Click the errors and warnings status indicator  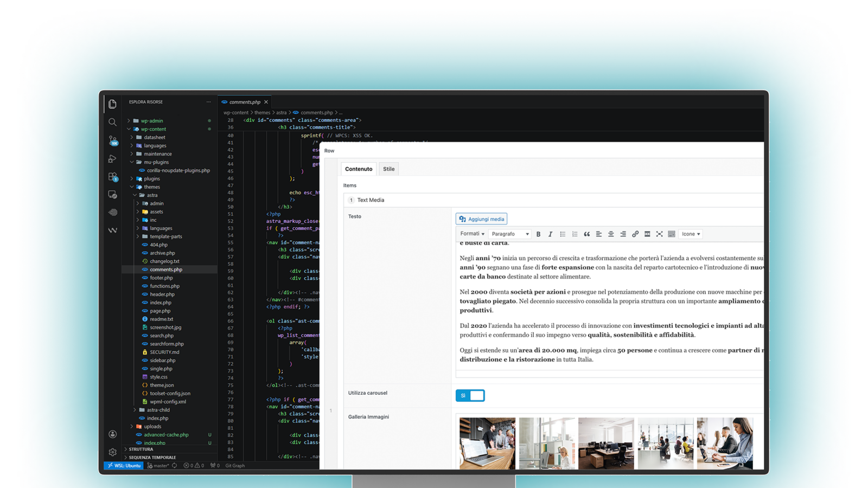click(x=194, y=466)
